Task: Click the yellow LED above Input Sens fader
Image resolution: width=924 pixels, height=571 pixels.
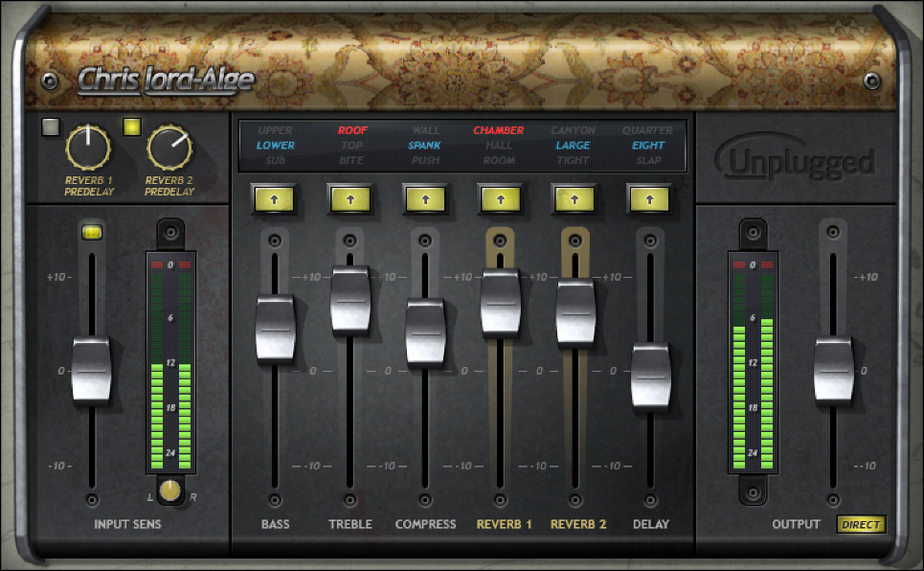Action: pyautogui.click(x=92, y=231)
